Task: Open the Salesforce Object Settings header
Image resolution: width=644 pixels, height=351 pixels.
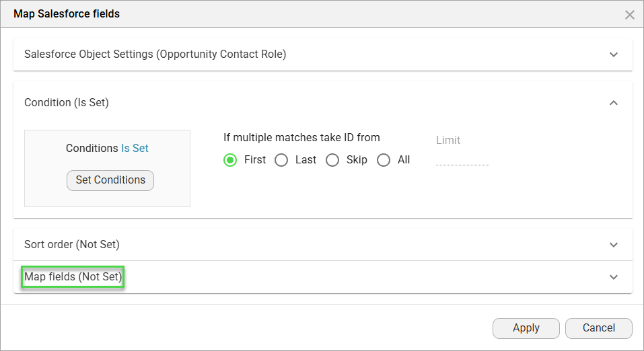Action: [155, 54]
